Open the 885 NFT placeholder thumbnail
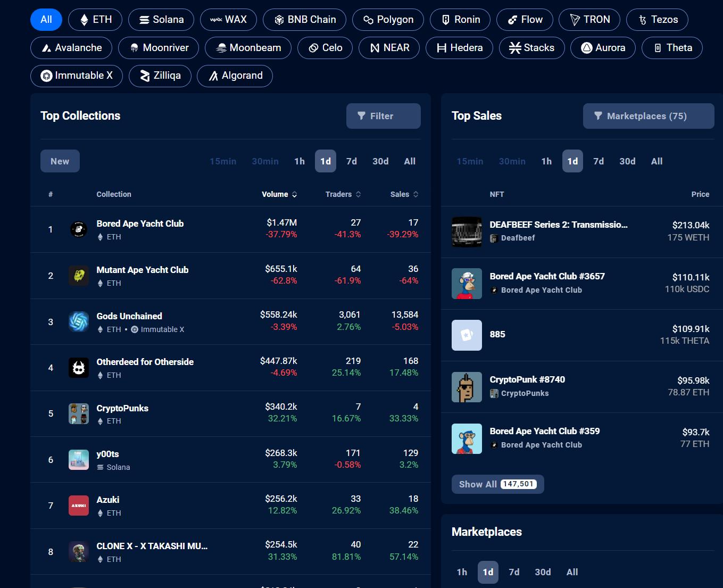Viewport: 723px width, 588px height. [467, 335]
